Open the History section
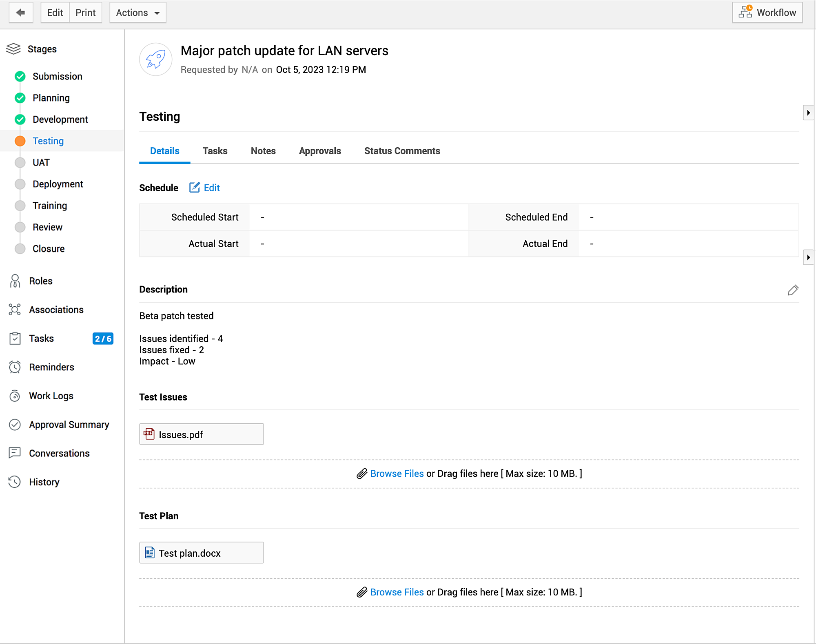The width and height of the screenshot is (816, 644). tap(44, 482)
